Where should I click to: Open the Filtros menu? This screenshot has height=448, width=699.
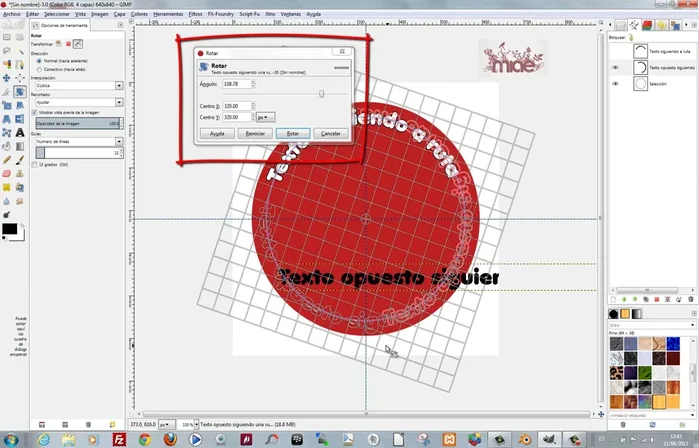pyautogui.click(x=195, y=15)
